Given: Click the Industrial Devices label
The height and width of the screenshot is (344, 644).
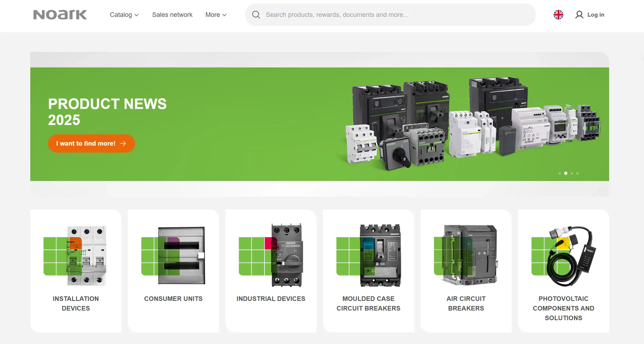Looking at the screenshot, I should tap(271, 298).
